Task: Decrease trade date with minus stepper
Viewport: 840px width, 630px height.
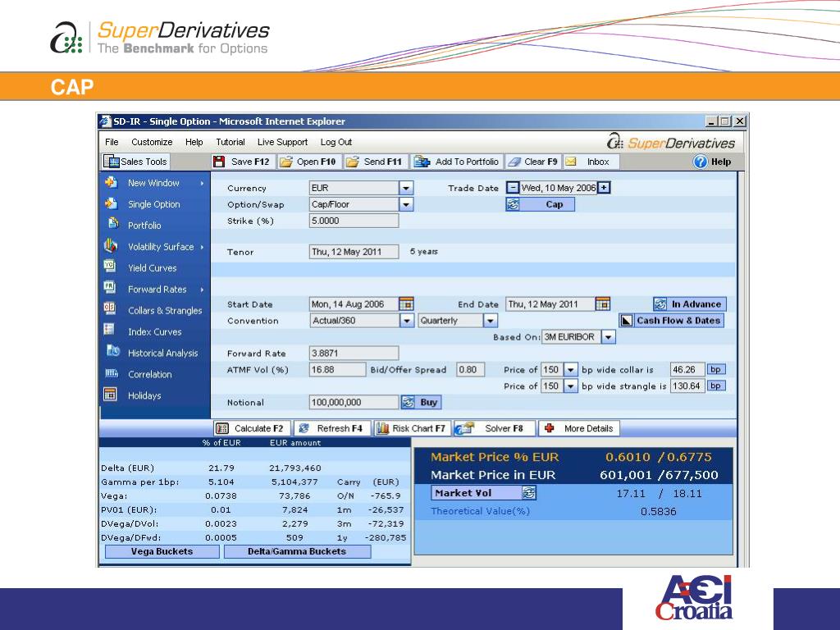Action: pos(513,188)
